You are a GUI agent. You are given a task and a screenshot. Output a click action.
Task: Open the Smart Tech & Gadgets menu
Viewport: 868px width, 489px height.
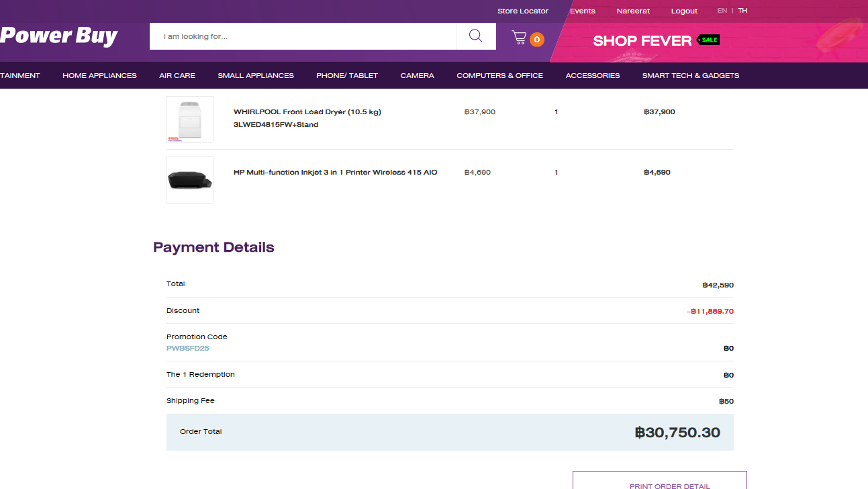point(691,75)
